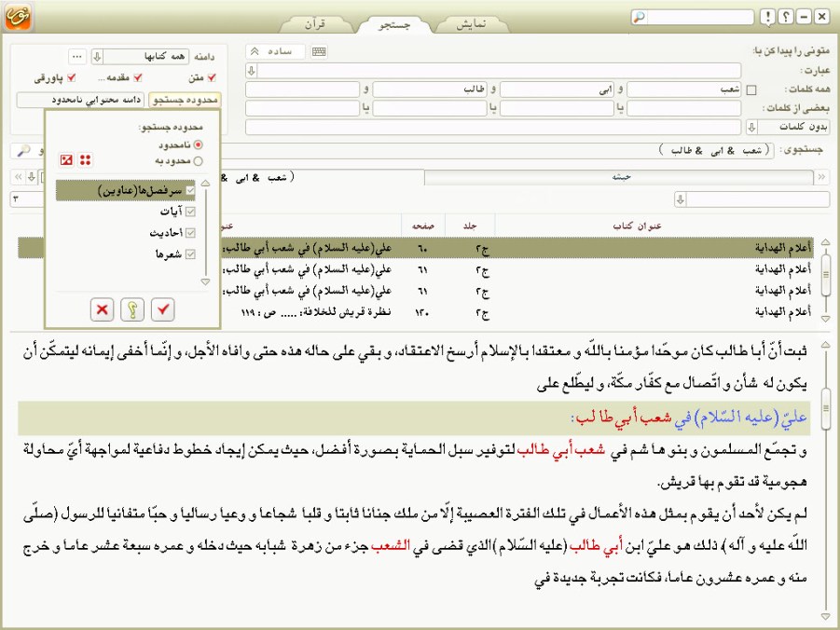Click results list scroll up arrow
Image resolution: width=840 pixels, height=630 pixels.
826,242
